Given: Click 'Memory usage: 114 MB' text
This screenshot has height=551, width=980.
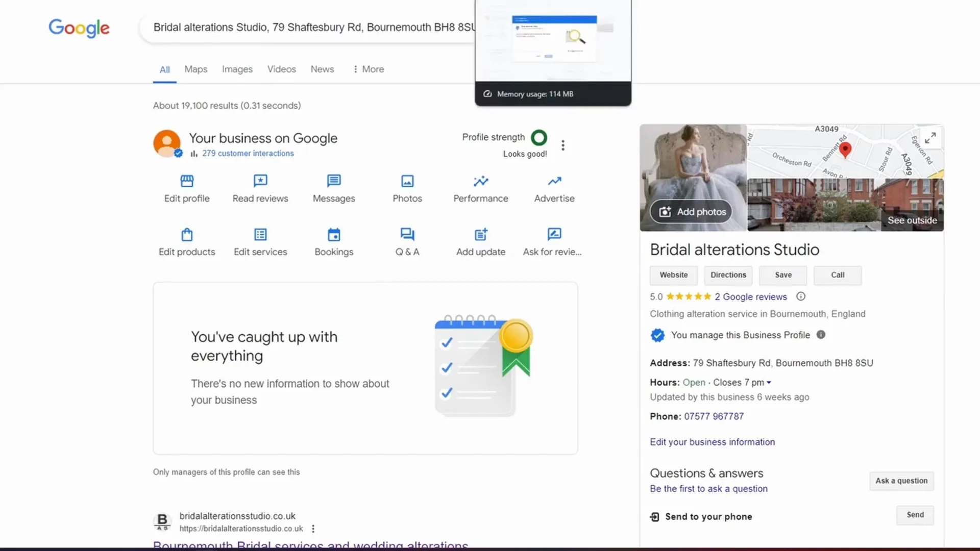Looking at the screenshot, I should pos(535,94).
